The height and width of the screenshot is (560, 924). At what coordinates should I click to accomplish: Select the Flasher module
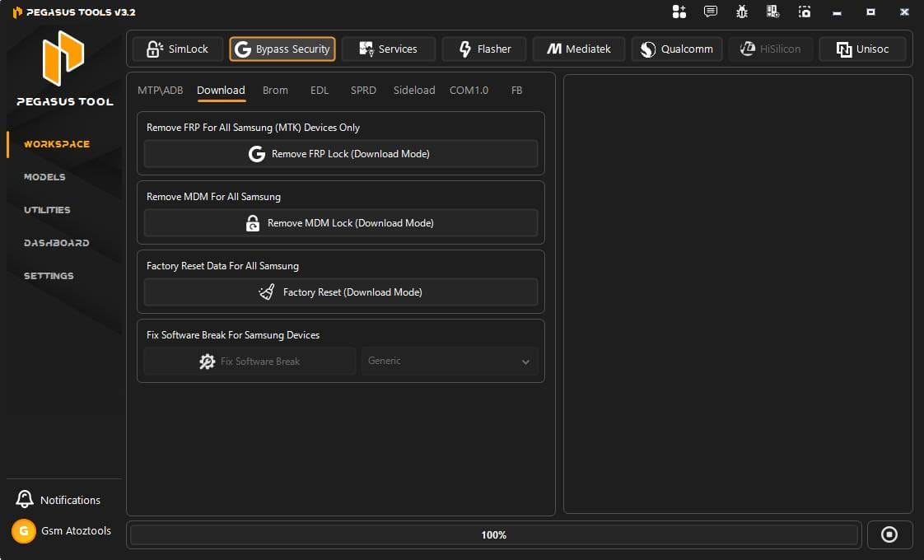(x=484, y=49)
